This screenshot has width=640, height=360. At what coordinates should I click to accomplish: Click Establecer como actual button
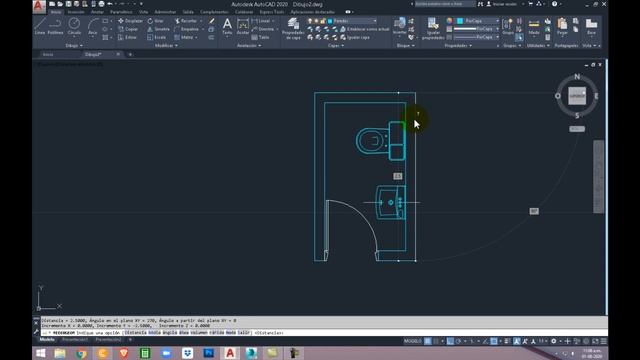tap(364, 29)
